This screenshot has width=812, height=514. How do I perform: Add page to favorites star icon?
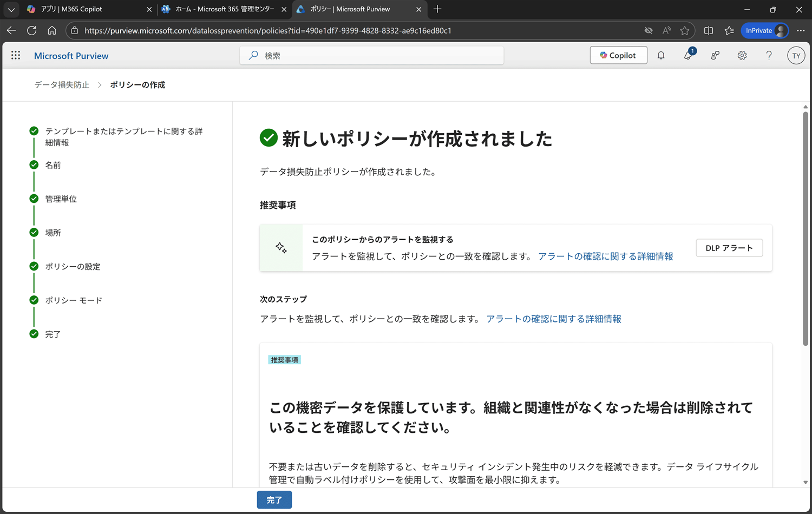[x=685, y=30]
